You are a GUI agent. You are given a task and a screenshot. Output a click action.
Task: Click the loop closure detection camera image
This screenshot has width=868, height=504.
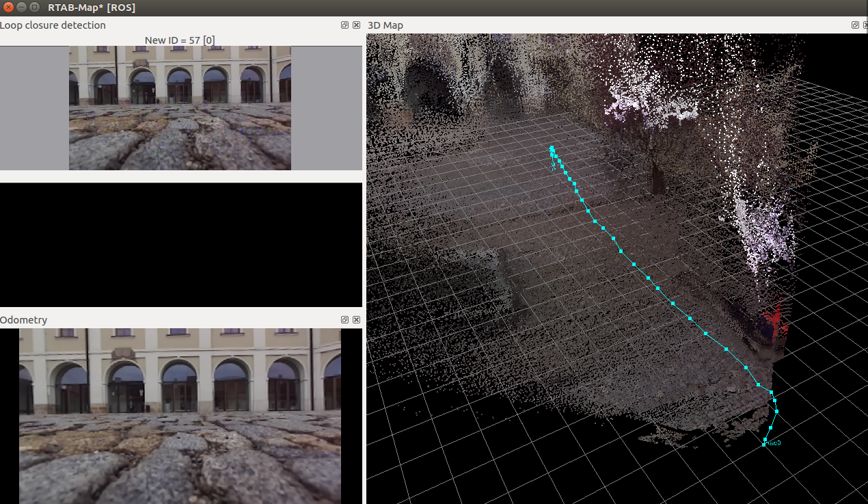(180, 107)
